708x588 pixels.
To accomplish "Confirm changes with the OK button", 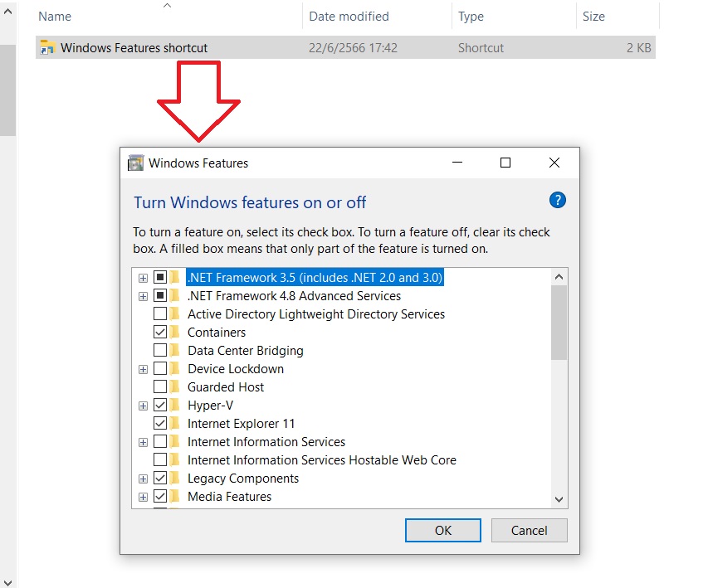I will pos(442,530).
